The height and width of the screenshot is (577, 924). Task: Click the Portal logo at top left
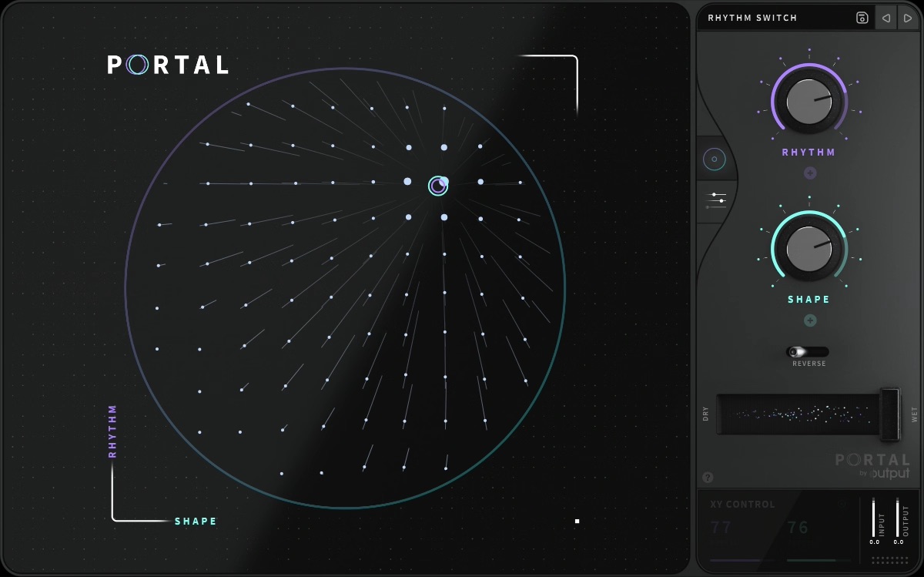coord(168,65)
